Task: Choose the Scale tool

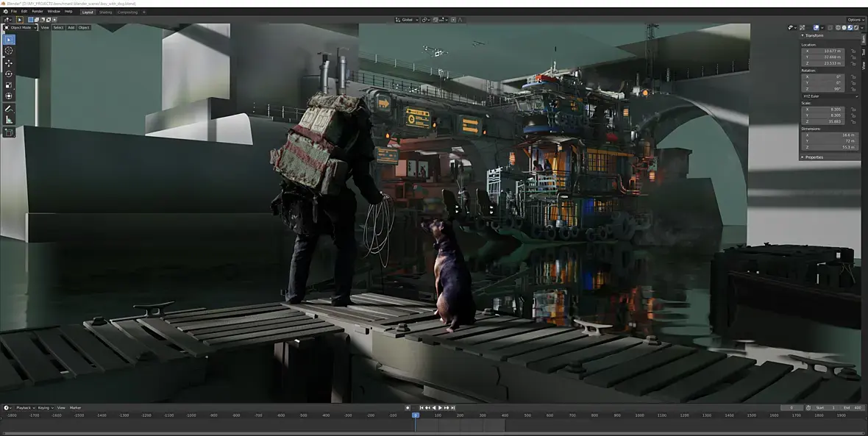Action: [x=9, y=85]
